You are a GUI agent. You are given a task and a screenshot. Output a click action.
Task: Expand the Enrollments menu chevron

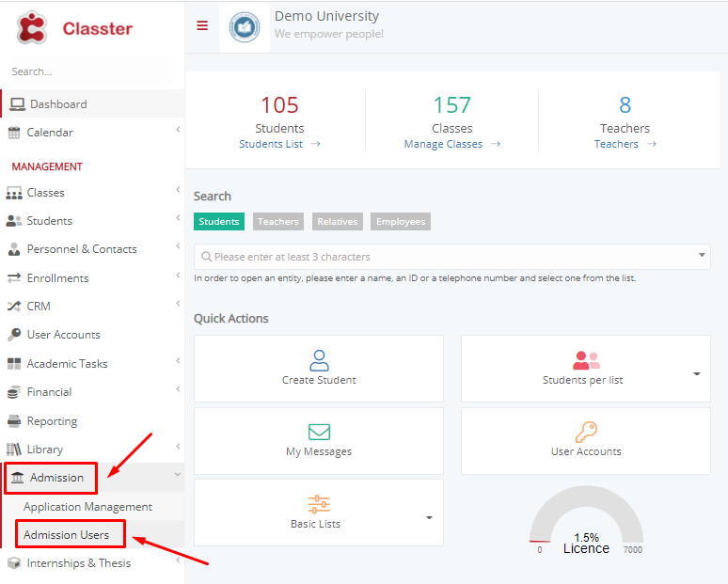pyautogui.click(x=178, y=275)
